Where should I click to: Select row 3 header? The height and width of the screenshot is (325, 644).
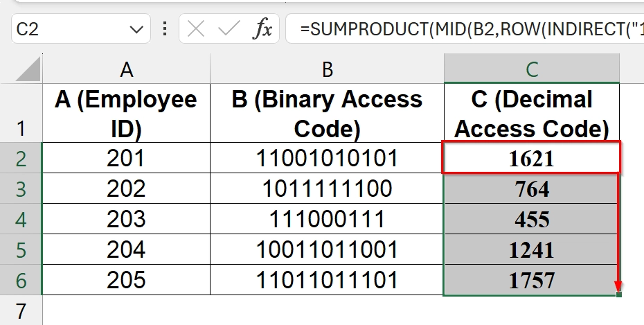point(21,188)
